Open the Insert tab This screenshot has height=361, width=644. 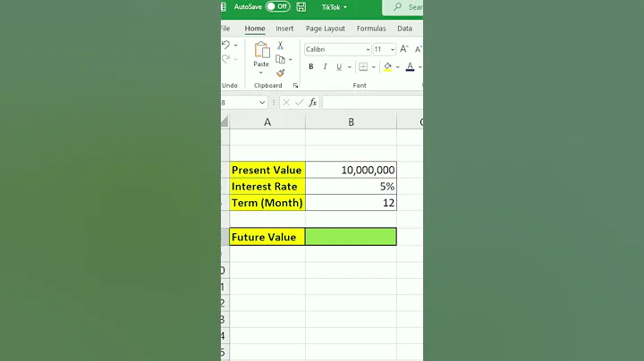(284, 29)
